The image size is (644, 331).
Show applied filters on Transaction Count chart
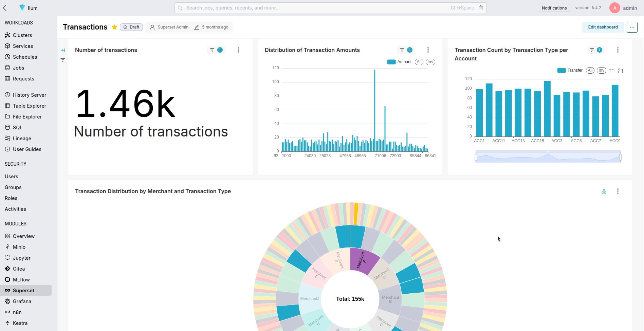(596, 50)
